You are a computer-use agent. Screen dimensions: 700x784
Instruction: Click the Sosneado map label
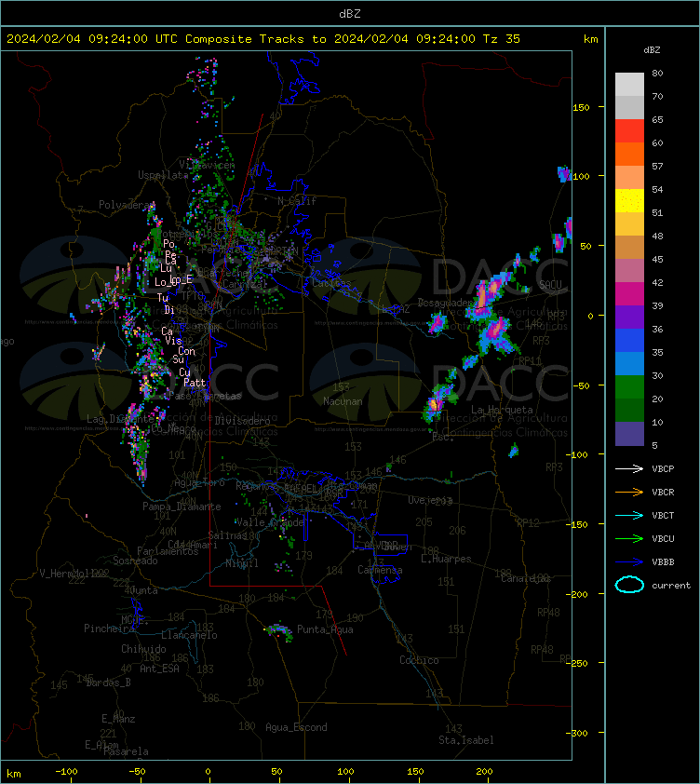(x=135, y=561)
